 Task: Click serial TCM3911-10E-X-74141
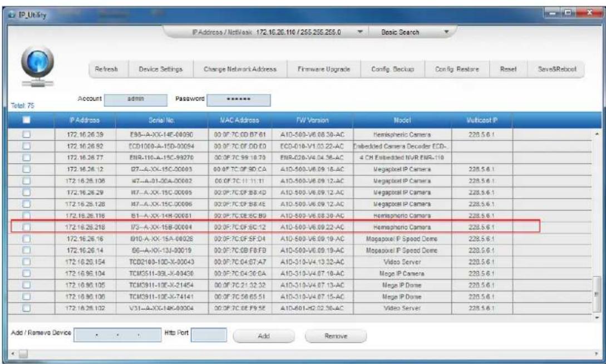pyautogui.click(x=161, y=297)
